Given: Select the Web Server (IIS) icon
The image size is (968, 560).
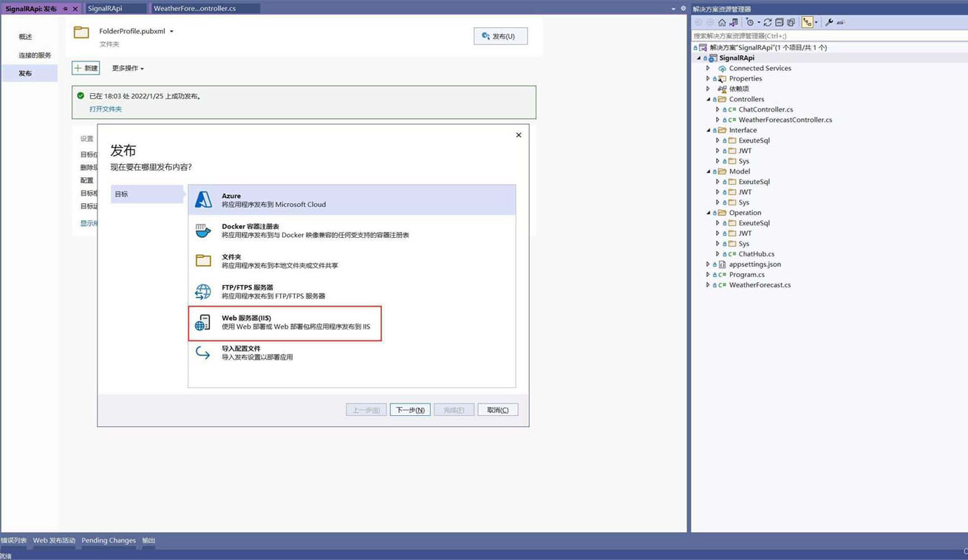Looking at the screenshot, I should point(202,322).
